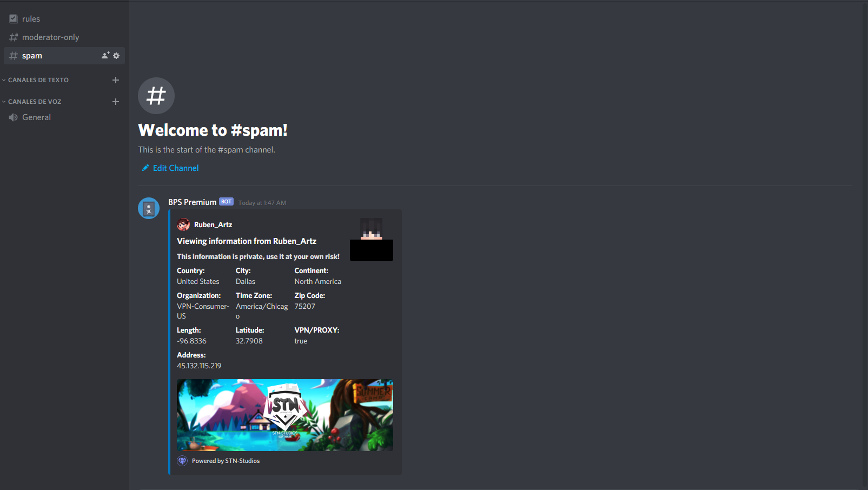The width and height of the screenshot is (868, 490).
Task: Open BPS Premium username profile
Action: (x=192, y=202)
